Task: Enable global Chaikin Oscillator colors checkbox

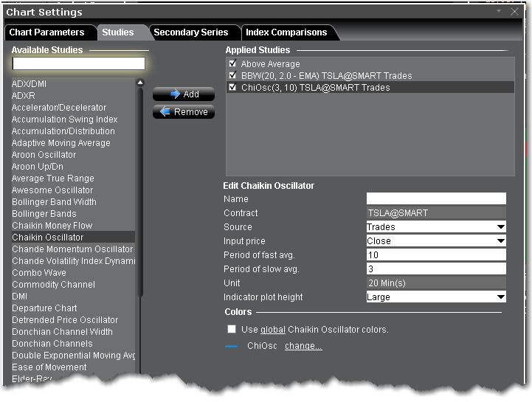Action: (x=232, y=329)
